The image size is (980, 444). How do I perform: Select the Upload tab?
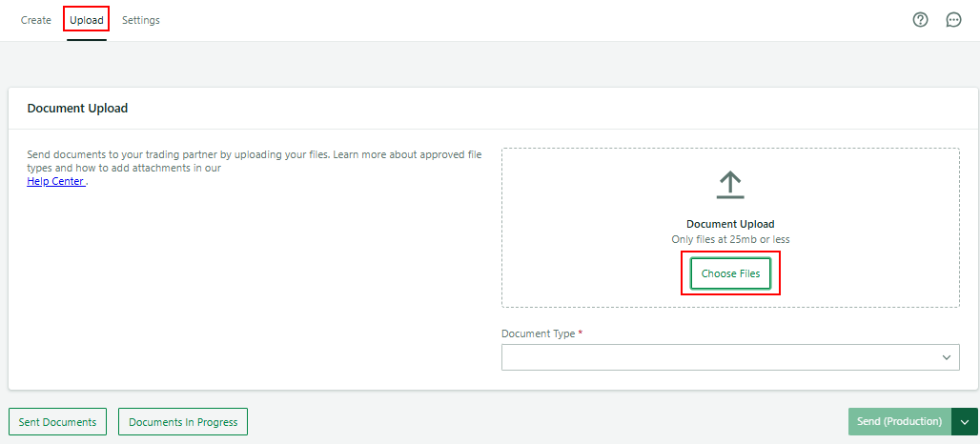click(x=87, y=20)
